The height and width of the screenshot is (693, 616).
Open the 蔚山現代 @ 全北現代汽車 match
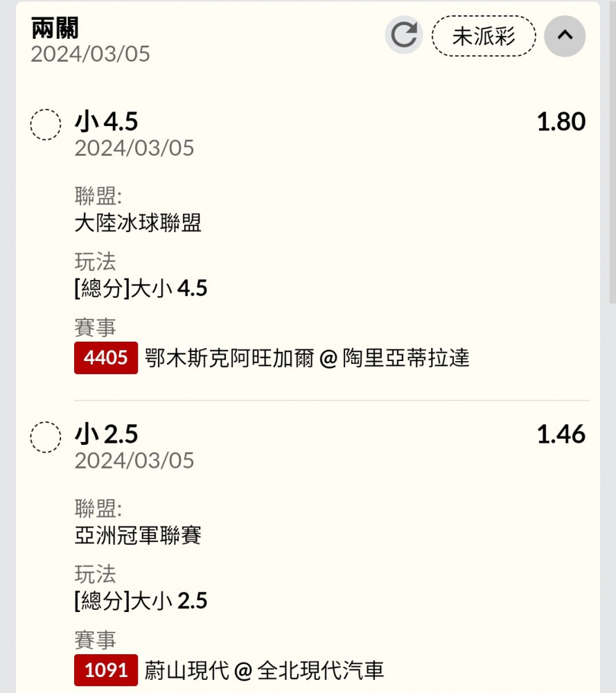click(264, 670)
